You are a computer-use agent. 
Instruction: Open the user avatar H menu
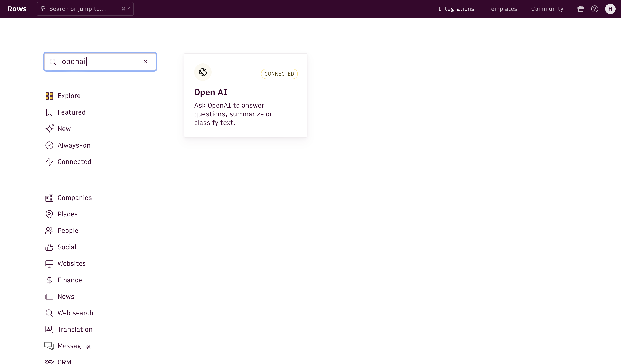point(610,9)
